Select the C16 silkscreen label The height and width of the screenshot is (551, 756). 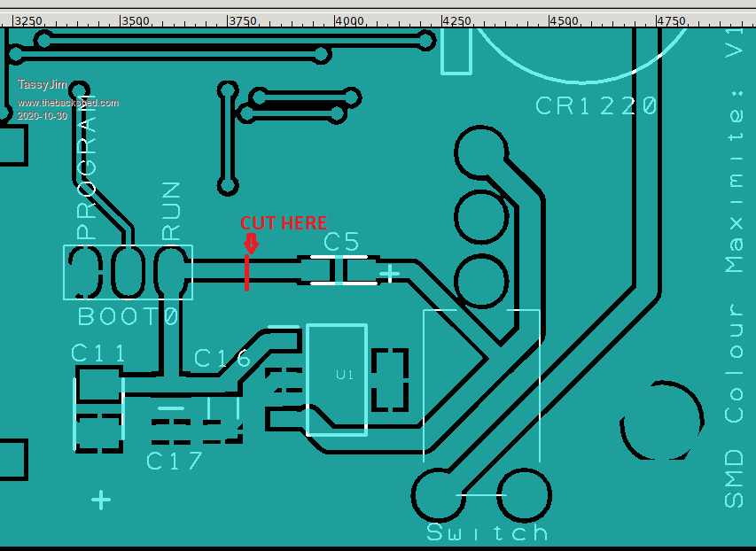click(222, 358)
